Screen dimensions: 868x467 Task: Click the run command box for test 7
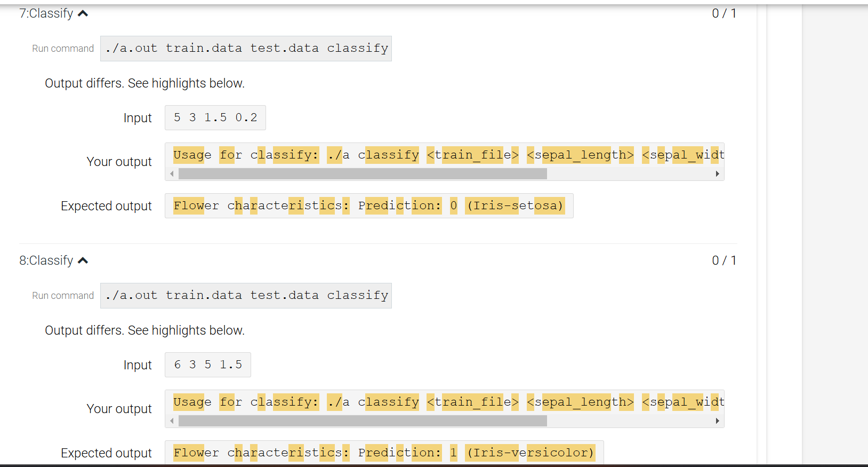pyautogui.click(x=246, y=49)
